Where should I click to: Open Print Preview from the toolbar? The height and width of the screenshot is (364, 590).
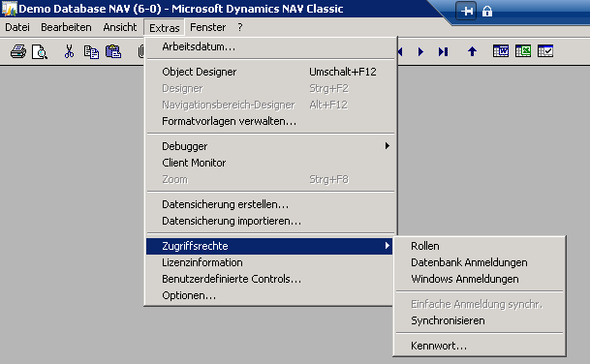click(40, 51)
